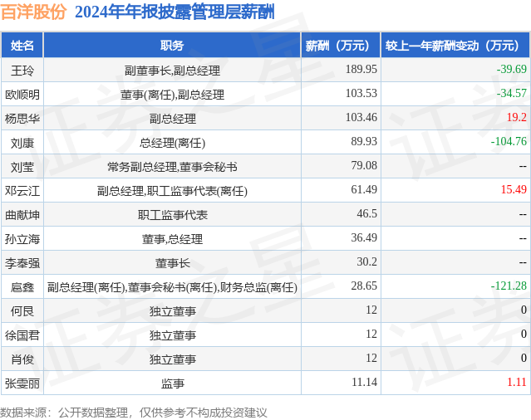This screenshot has height=420, width=531.
Task: Click the 数据来源 disclaimer footer text
Action: [x=134, y=413]
